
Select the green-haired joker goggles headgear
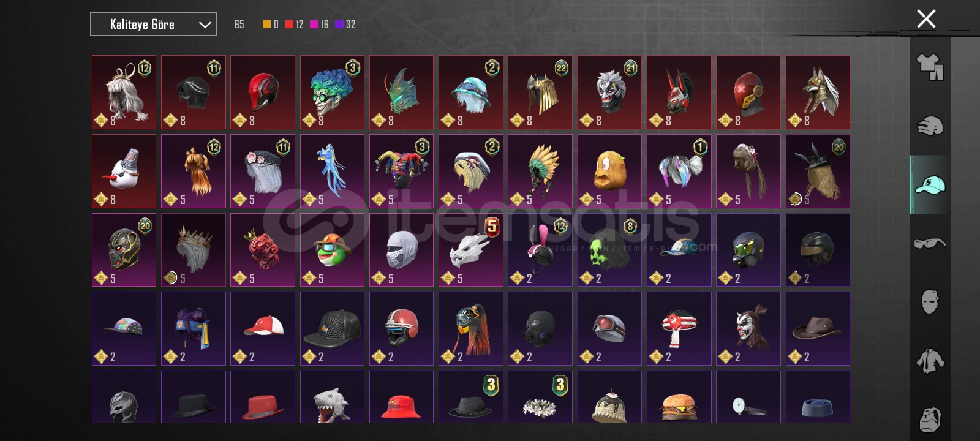pos(332,92)
